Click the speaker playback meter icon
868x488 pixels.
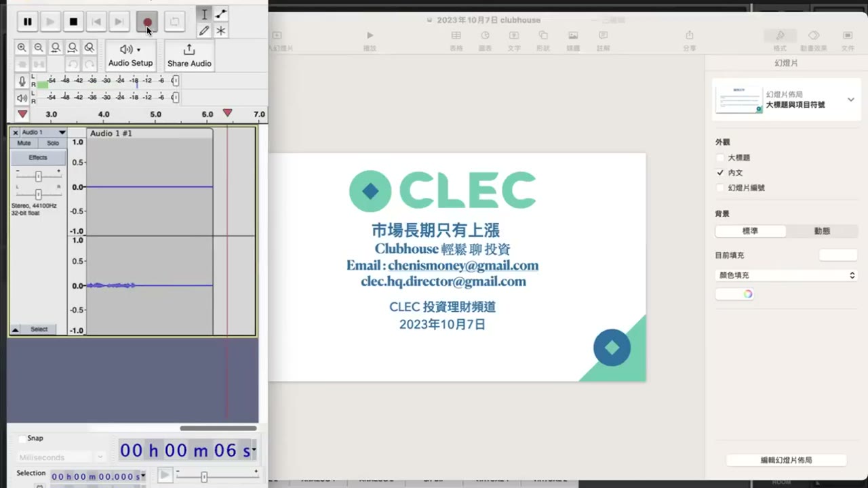point(22,98)
